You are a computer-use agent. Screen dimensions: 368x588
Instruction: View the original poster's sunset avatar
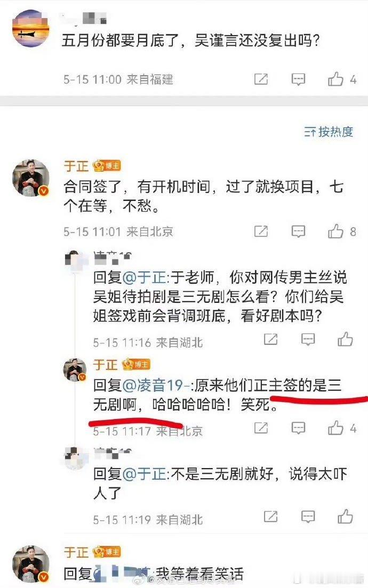point(31,28)
